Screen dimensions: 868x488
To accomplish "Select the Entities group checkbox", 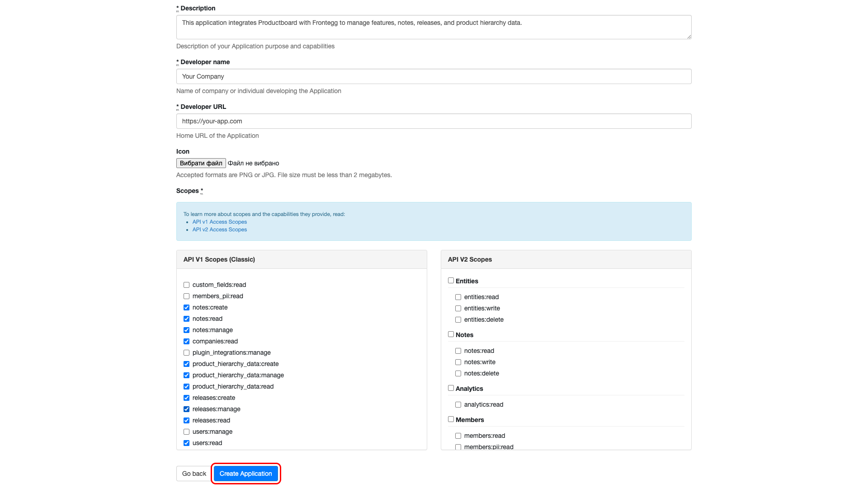I will [451, 281].
